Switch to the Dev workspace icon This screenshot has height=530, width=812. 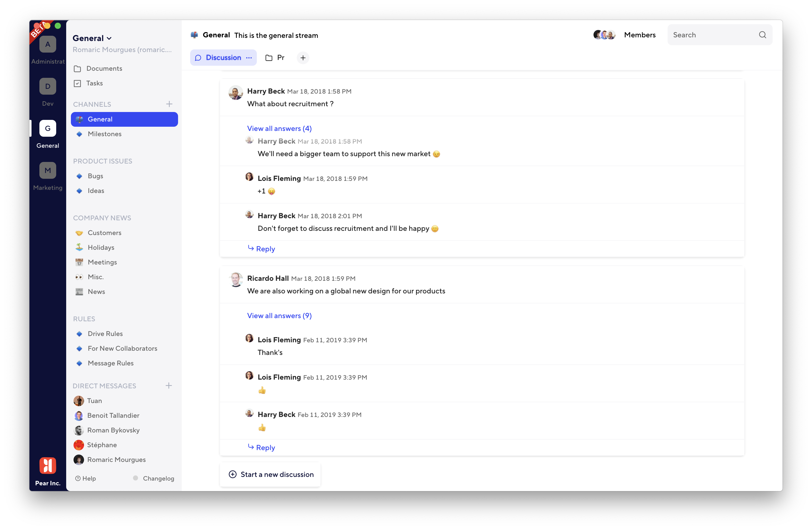pyautogui.click(x=48, y=86)
